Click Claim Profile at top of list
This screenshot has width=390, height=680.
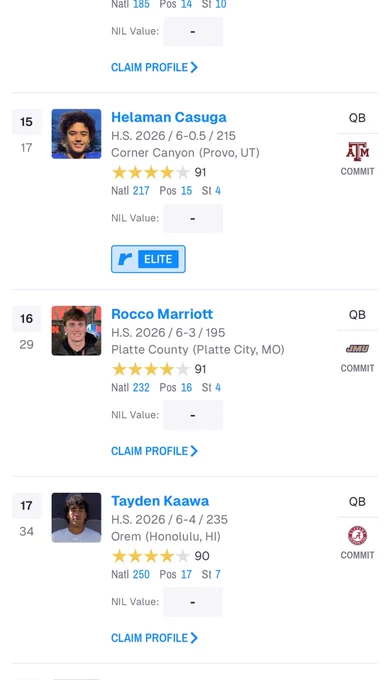(154, 67)
